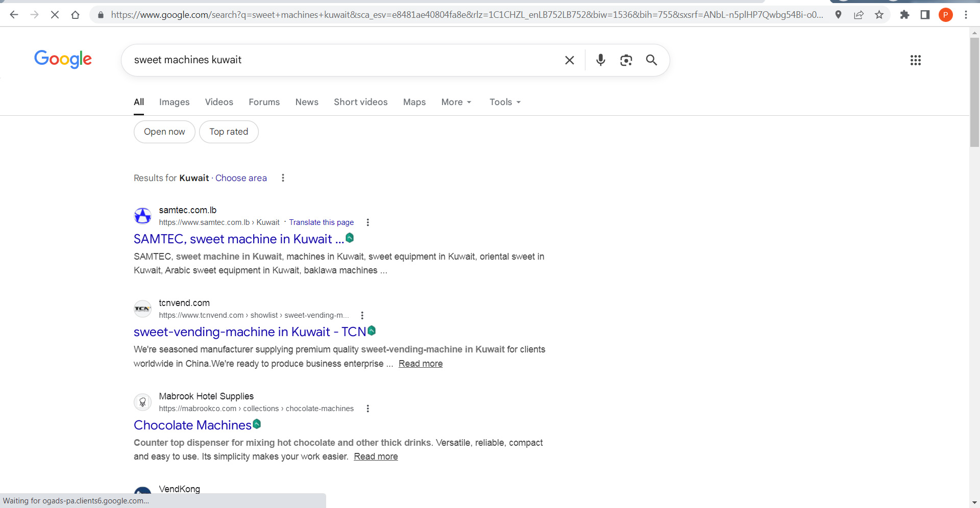Switch to the Videos tab
Viewport: 980px width, 508px height.
coord(219,102)
